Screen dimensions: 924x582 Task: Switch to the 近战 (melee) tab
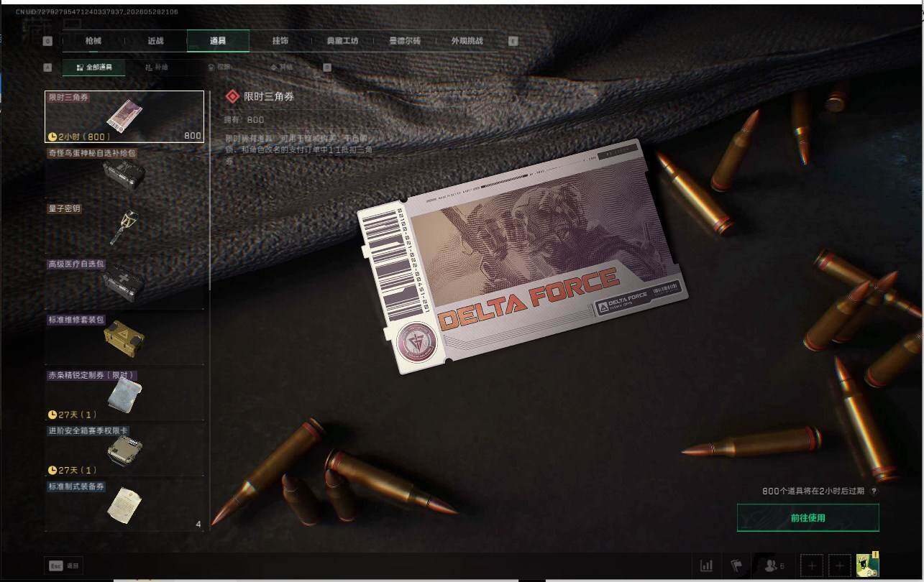(155, 41)
